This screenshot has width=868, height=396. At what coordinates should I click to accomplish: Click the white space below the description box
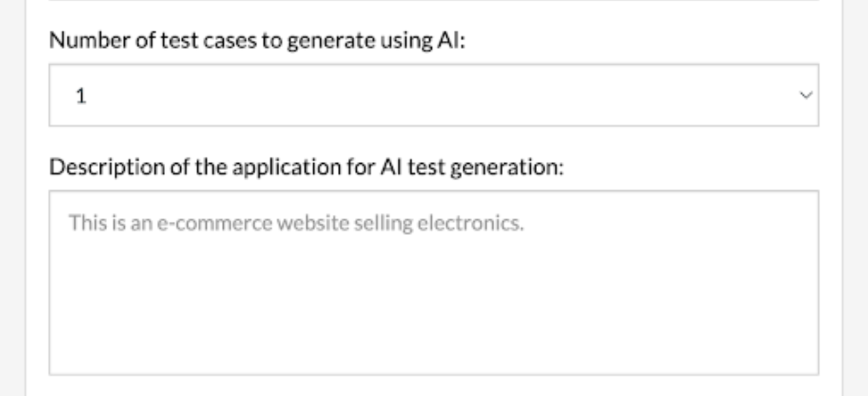433,386
